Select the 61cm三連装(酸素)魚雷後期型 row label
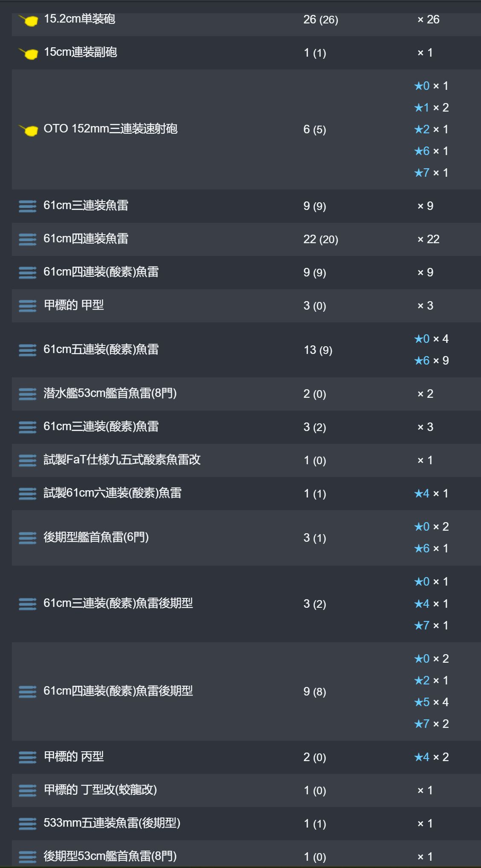 [x=118, y=603]
